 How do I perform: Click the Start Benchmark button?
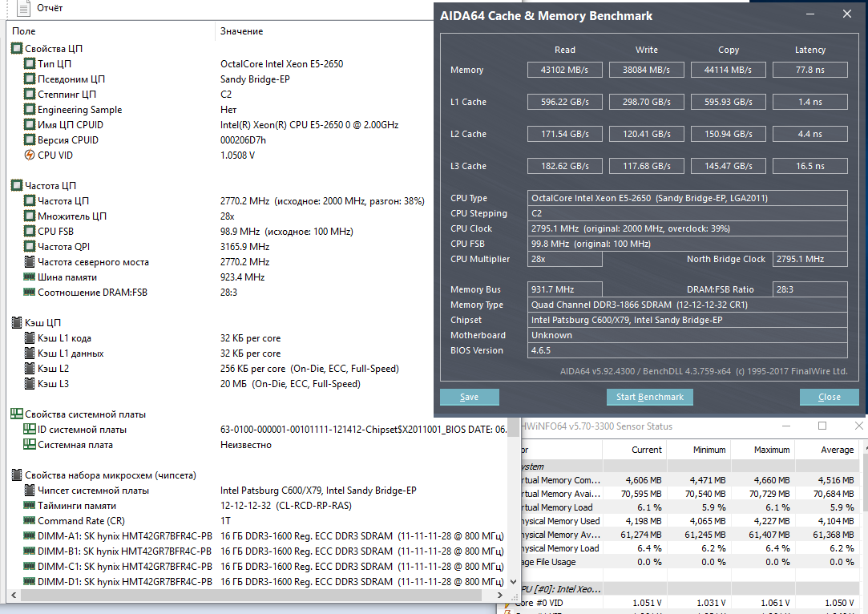point(650,397)
